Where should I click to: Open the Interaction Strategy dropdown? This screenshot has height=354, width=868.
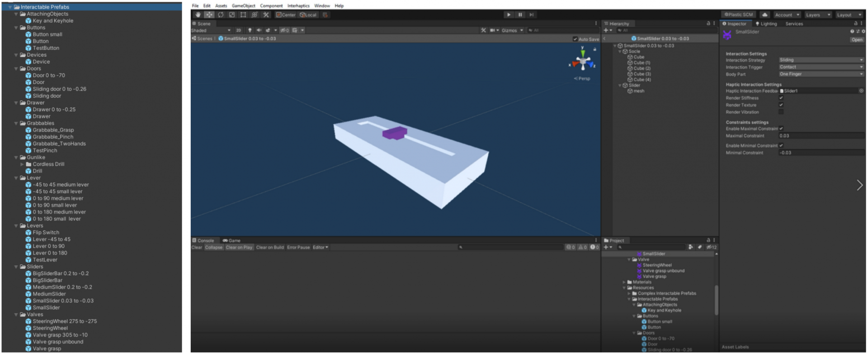[821, 60]
